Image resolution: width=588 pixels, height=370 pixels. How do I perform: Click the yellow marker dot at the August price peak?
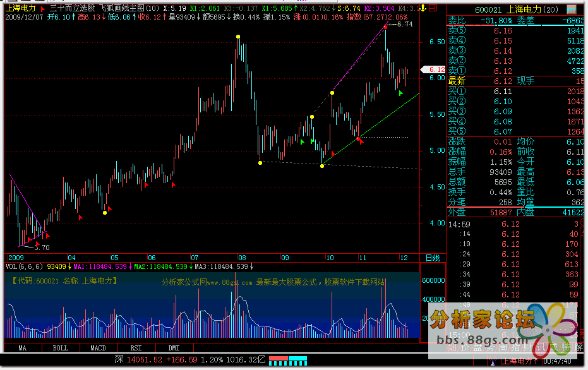click(237, 37)
